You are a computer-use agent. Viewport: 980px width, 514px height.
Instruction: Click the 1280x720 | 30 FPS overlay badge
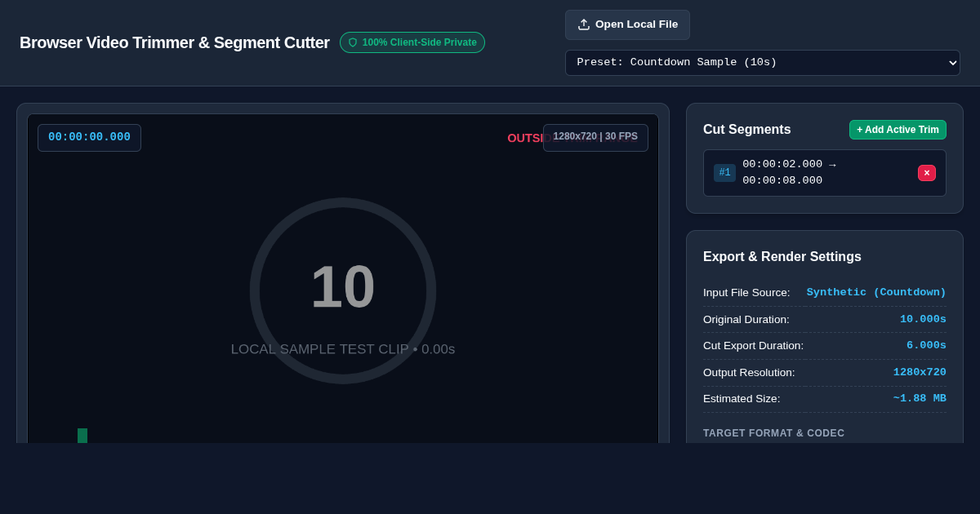[595, 137]
